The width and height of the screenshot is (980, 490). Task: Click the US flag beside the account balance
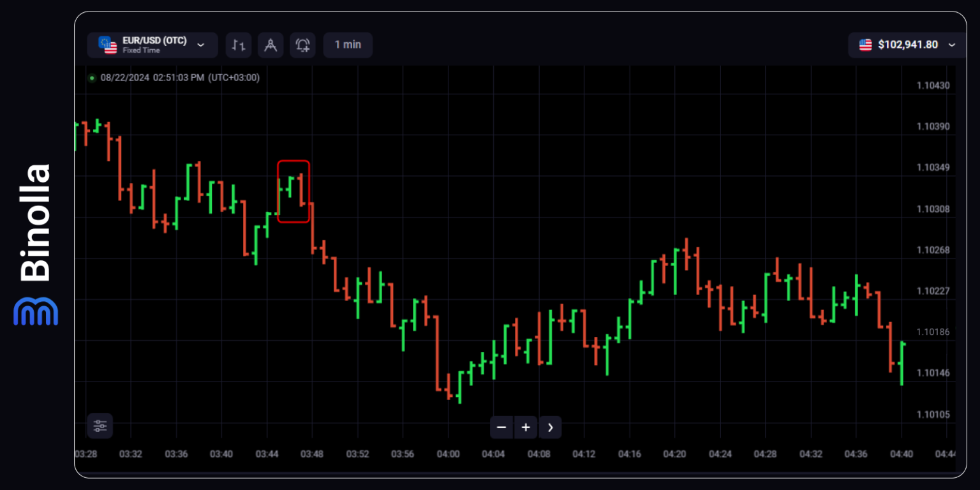point(865,45)
